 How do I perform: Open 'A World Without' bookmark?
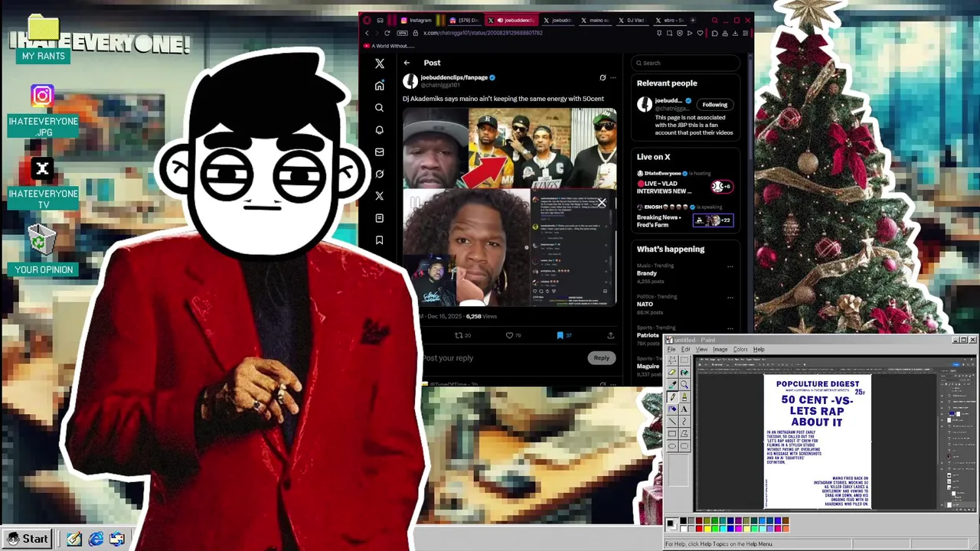390,46
